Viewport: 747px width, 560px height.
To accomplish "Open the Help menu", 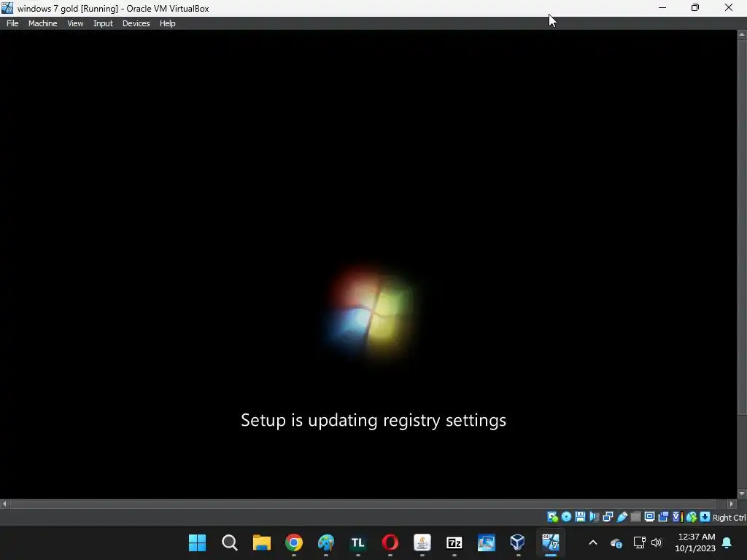I will tap(167, 23).
